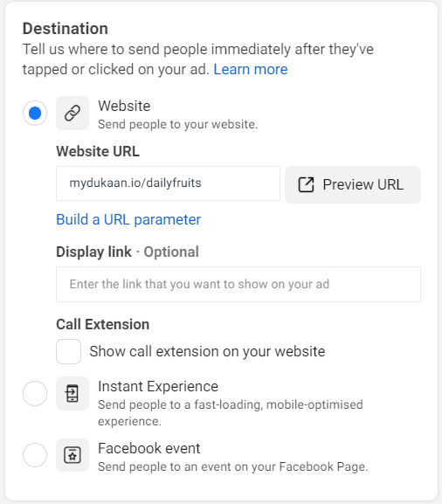Open the Learn more link
The image size is (442, 504).
[x=251, y=69]
